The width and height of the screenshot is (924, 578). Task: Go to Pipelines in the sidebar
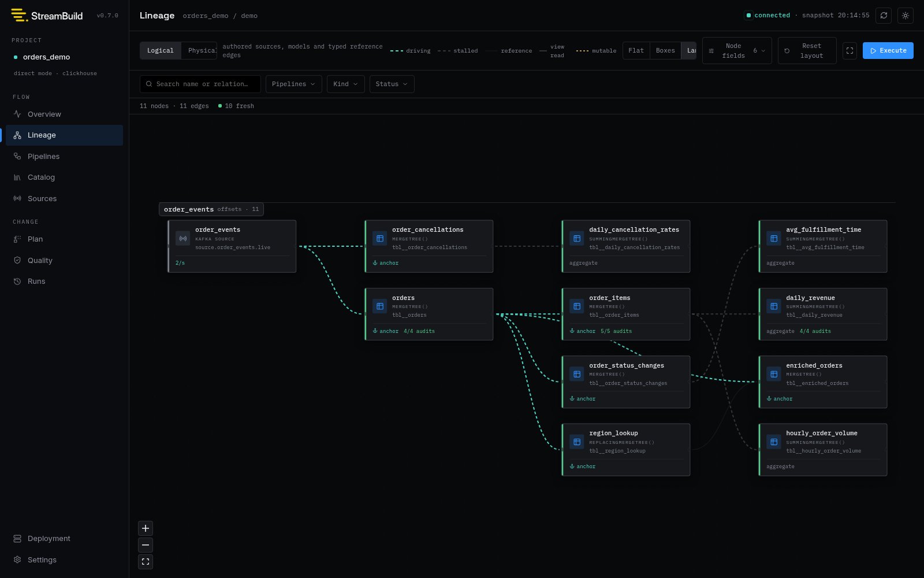coord(64,157)
